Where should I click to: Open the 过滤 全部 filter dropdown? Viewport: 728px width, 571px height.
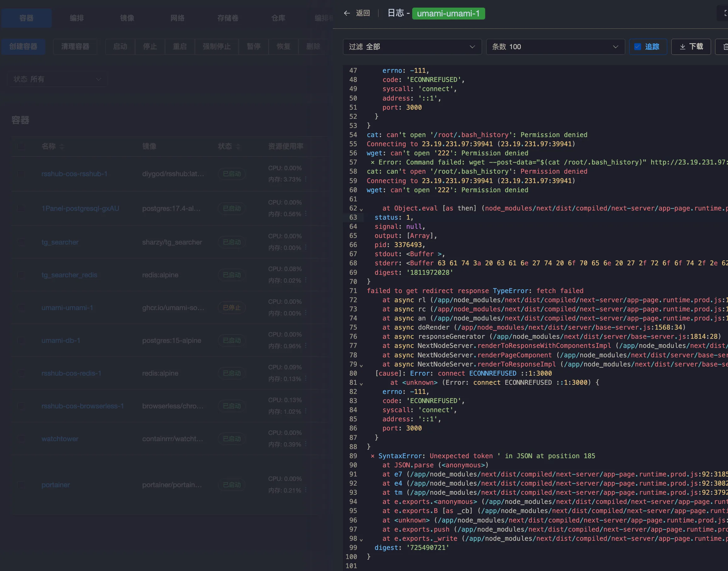pos(412,47)
